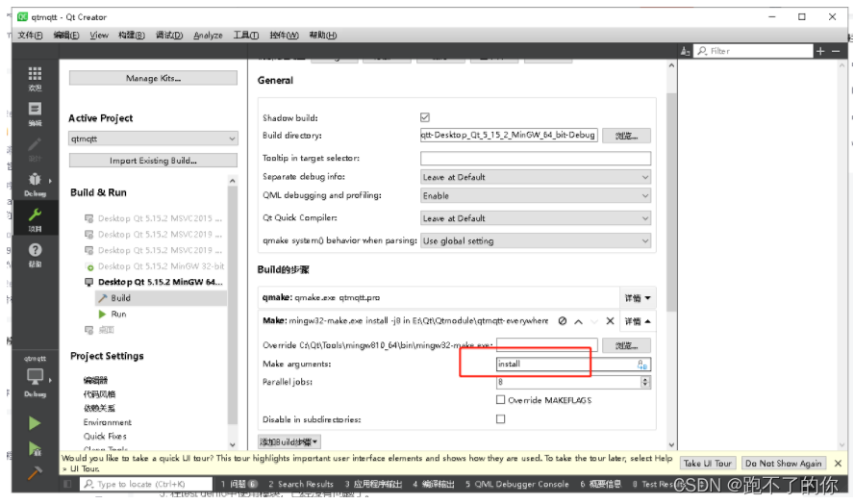Open the Build menu
This screenshot has height=504, width=854.
(131, 35)
